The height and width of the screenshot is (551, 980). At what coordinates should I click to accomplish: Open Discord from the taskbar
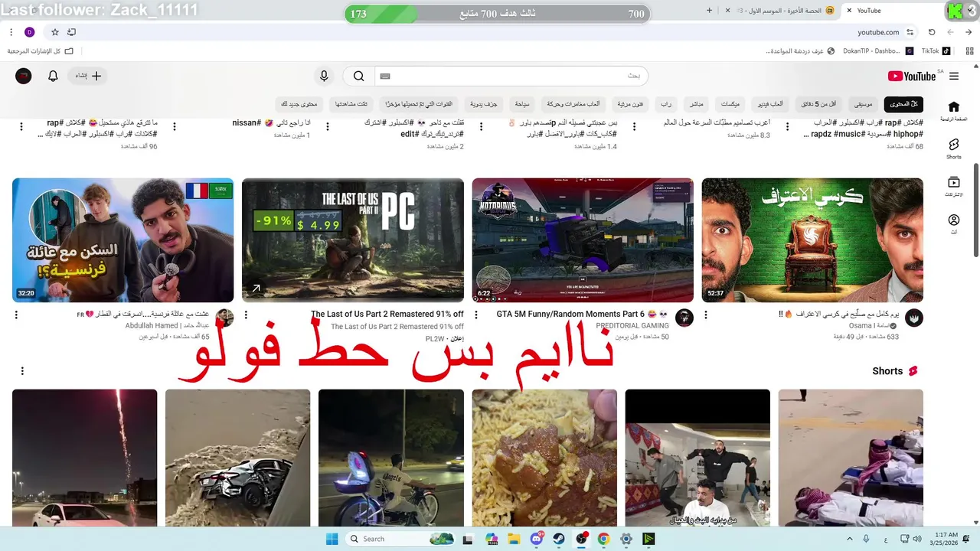(x=537, y=539)
